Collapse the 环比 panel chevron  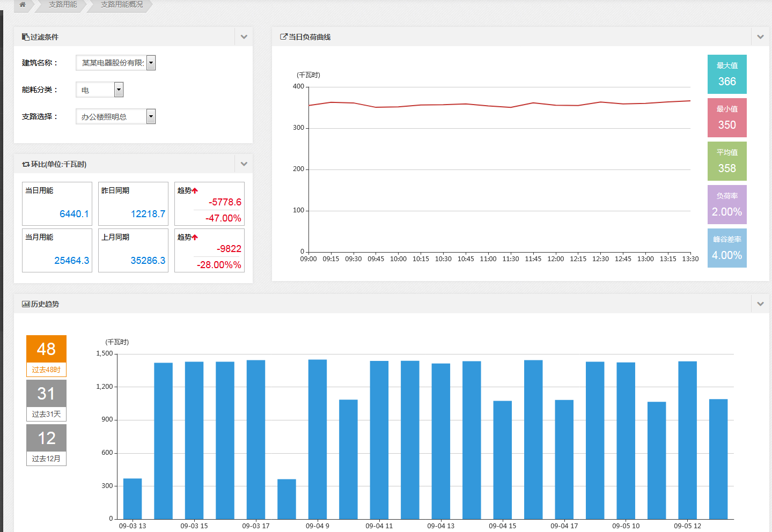coord(244,164)
